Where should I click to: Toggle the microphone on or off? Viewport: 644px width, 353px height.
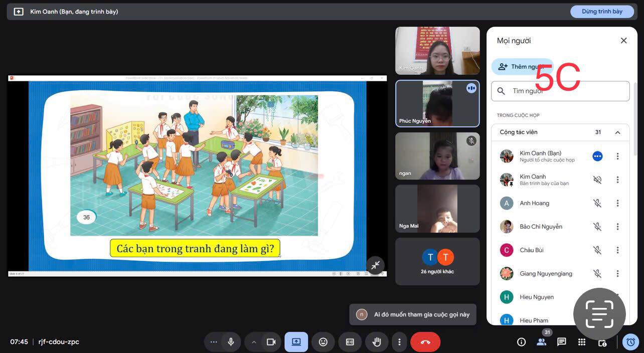pyautogui.click(x=231, y=342)
